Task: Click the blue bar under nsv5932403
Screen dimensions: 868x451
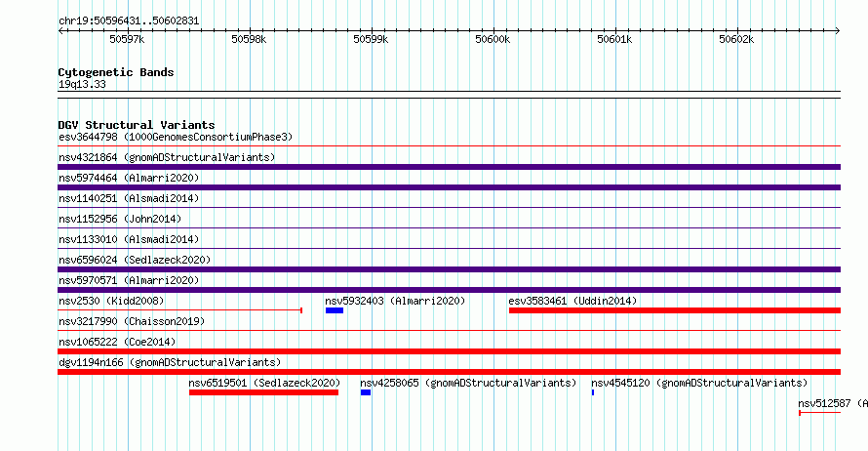Action: click(x=335, y=310)
